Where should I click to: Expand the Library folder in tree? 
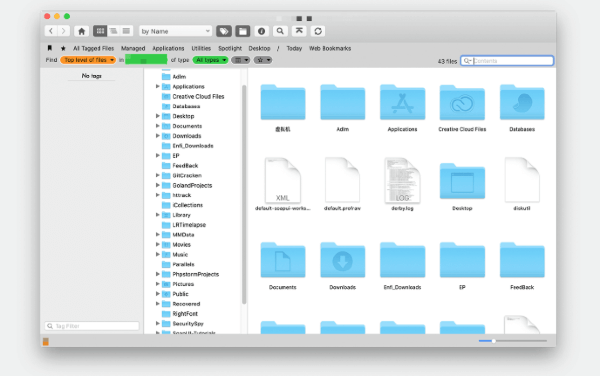(157, 215)
